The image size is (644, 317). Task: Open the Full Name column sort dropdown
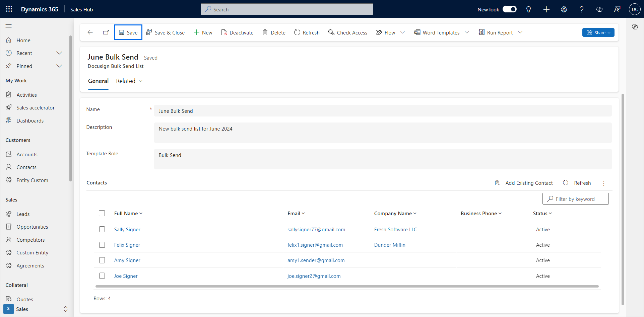point(141,213)
